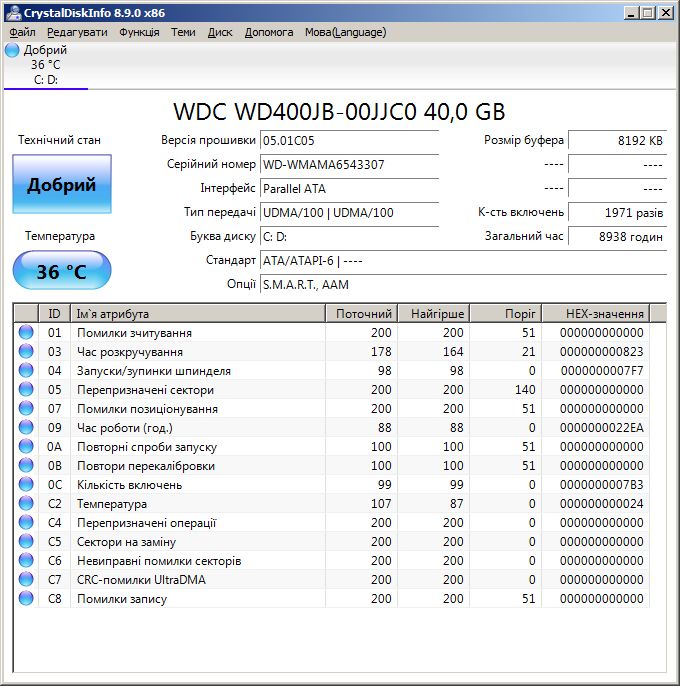Click the power-on count field 1971 разів
The width and height of the screenshot is (680, 686).
click(x=617, y=213)
